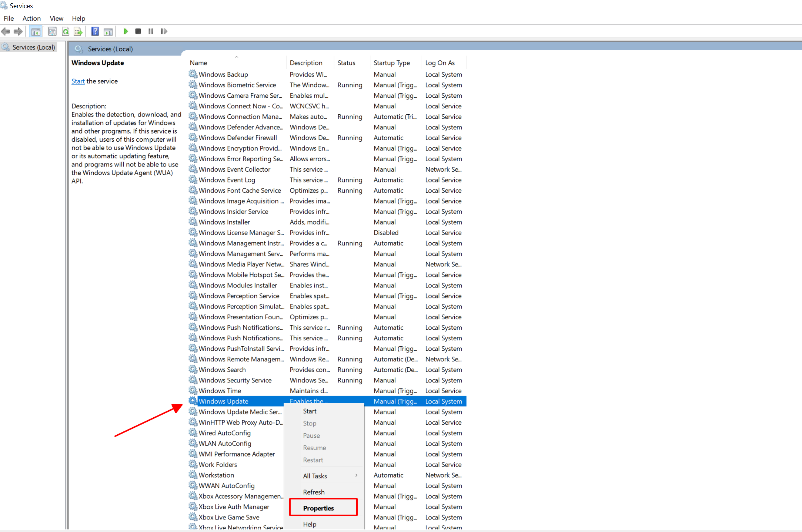Select Services (Local) in the tree pane

coord(33,47)
